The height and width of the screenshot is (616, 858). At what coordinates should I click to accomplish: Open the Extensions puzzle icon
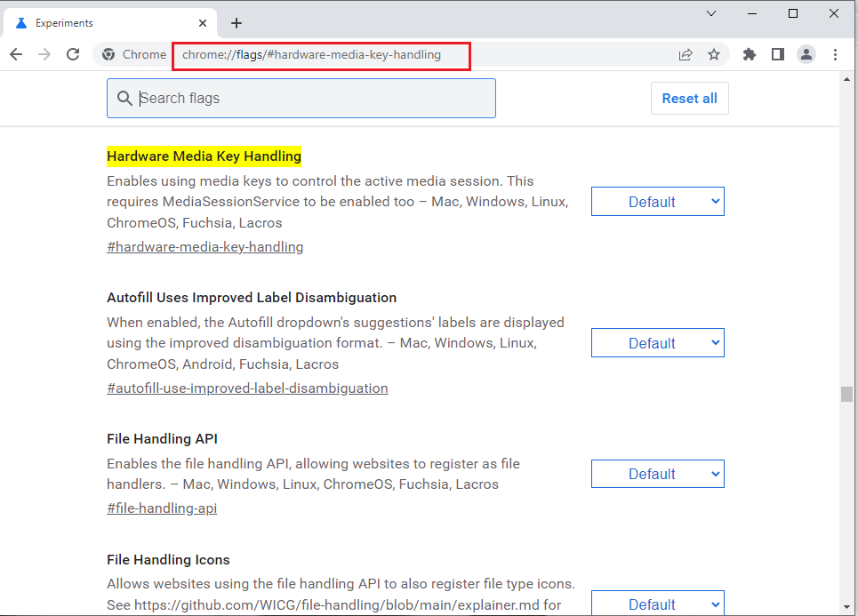click(x=750, y=54)
